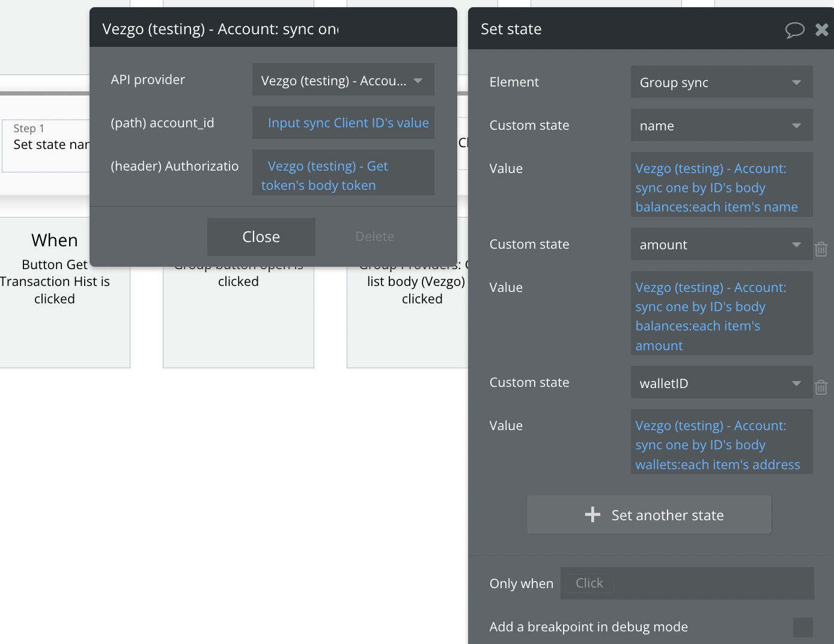Edit the balances each item's name value

(716, 187)
